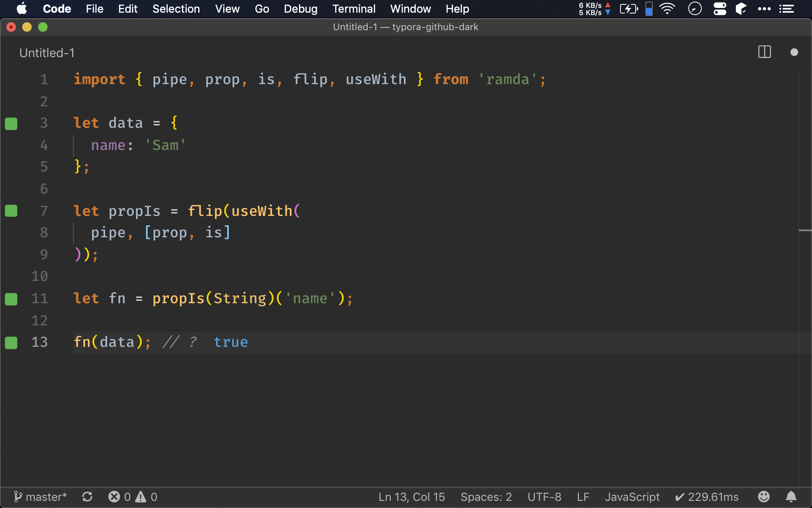The width and height of the screenshot is (812, 508).
Task: Click the toggle switches menu bar icon
Action: [x=720, y=9]
